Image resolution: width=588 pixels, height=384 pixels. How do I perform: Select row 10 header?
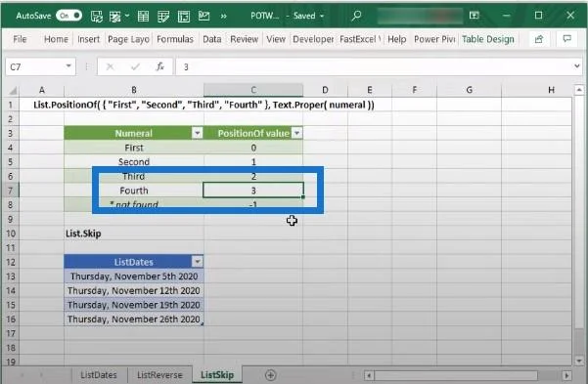pyautogui.click(x=11, y=234)
